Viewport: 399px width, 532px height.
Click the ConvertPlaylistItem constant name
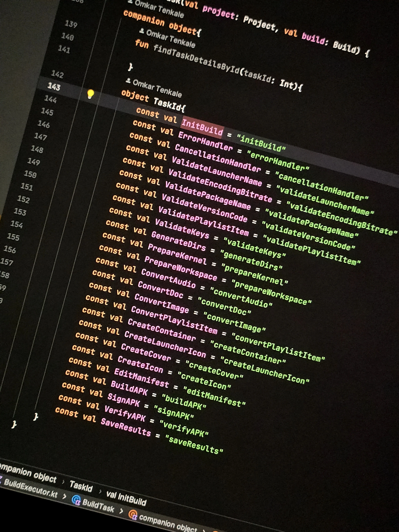point(174,320)
